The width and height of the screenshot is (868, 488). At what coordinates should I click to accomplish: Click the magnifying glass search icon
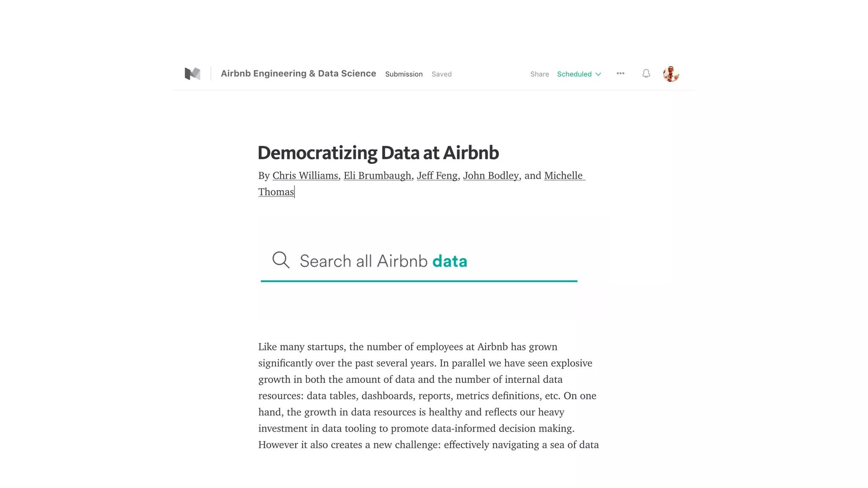(x=281, y=260)
